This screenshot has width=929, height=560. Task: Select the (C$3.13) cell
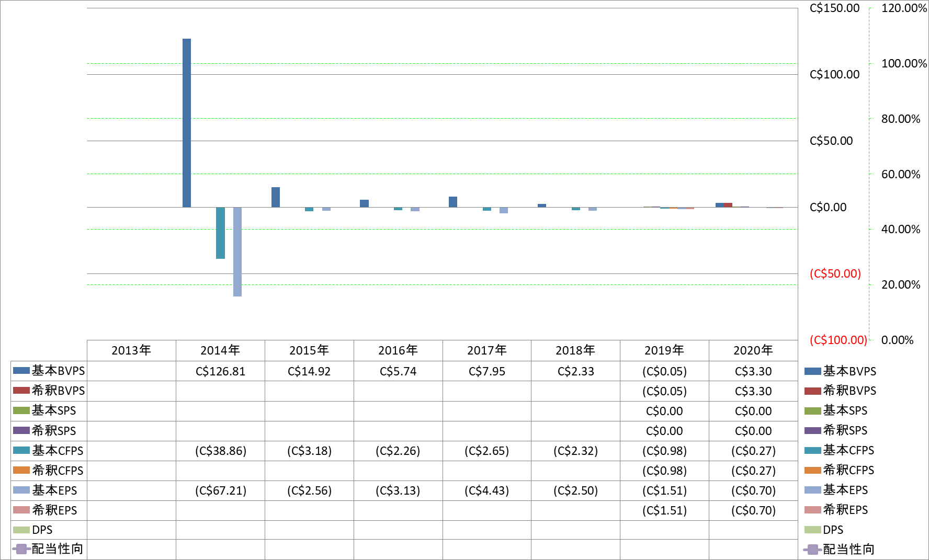(398, 490)
